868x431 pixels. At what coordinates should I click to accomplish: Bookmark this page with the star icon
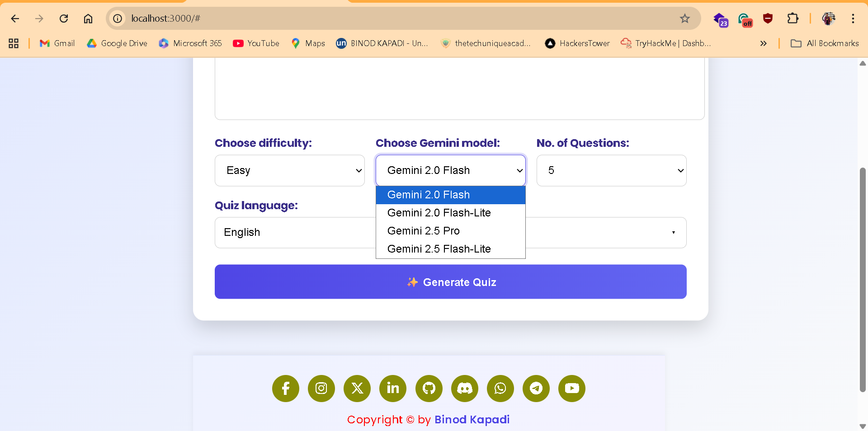coord(685,19)
